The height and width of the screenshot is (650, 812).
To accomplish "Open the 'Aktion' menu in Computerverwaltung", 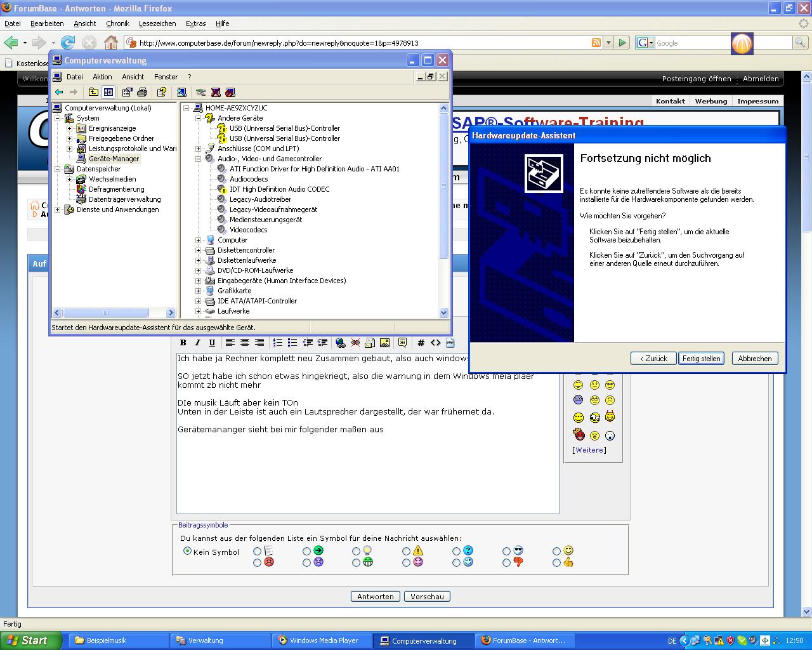I will tap(102, 77).
